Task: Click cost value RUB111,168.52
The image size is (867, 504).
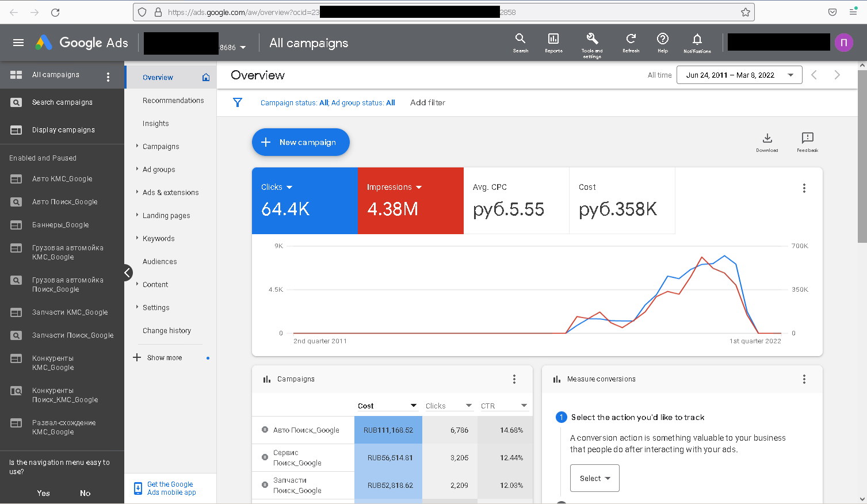Action: tap(388, 430)
